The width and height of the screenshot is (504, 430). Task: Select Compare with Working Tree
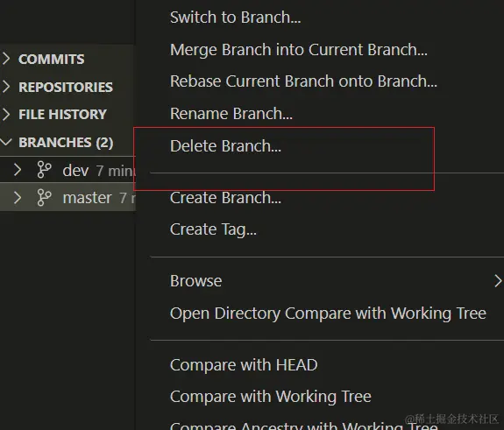(x=270, y=397)
